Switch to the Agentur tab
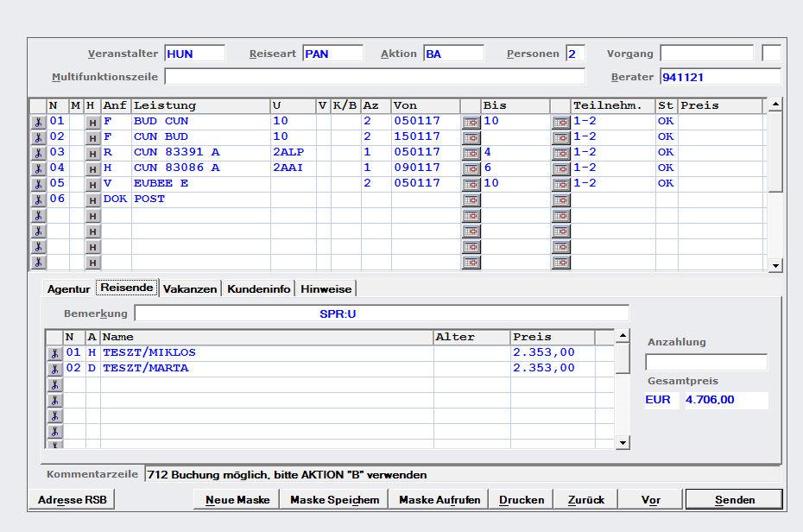803x532 pixels. [x=68, y=288]
